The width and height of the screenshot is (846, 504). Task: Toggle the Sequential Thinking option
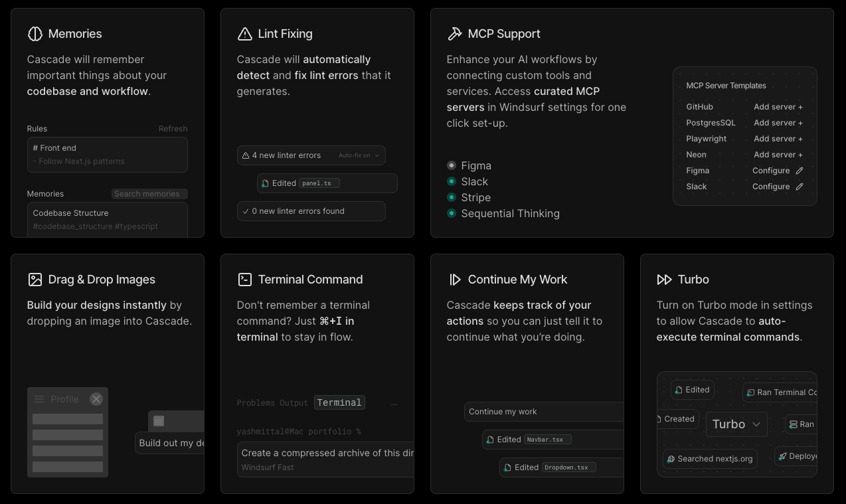point(452,213)
